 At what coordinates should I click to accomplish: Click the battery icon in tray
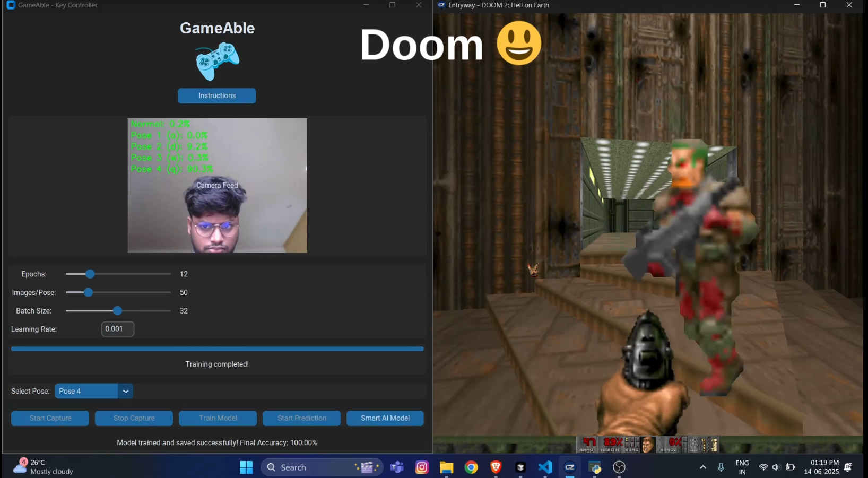click(791, 467)
